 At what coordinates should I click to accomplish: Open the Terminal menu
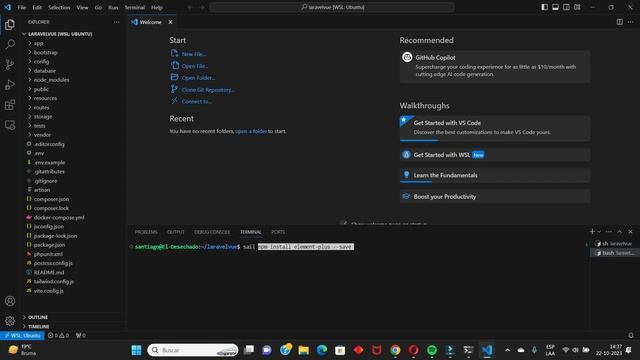(135, 7)
